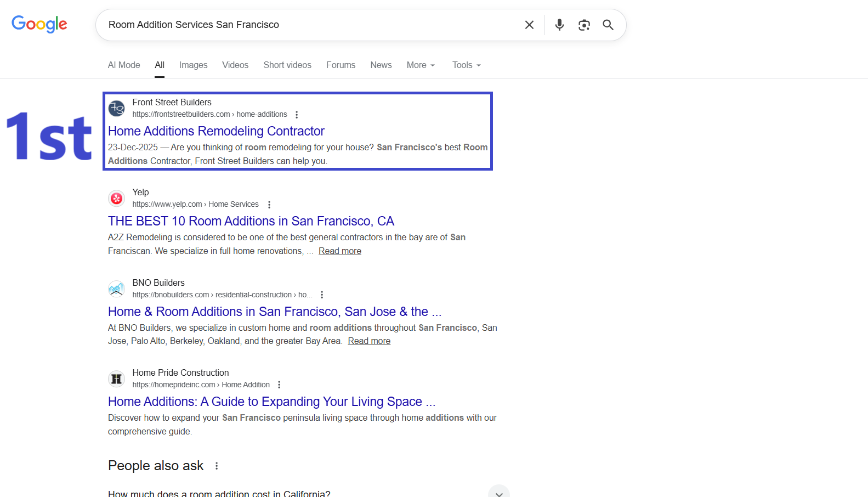Click the magnifying glass search icon
Image resolution: width=868 pixels, height=497 pixels.
[608, 25]
